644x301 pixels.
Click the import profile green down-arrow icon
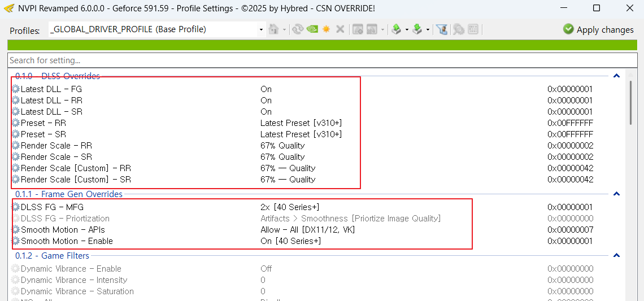[417, 29]
